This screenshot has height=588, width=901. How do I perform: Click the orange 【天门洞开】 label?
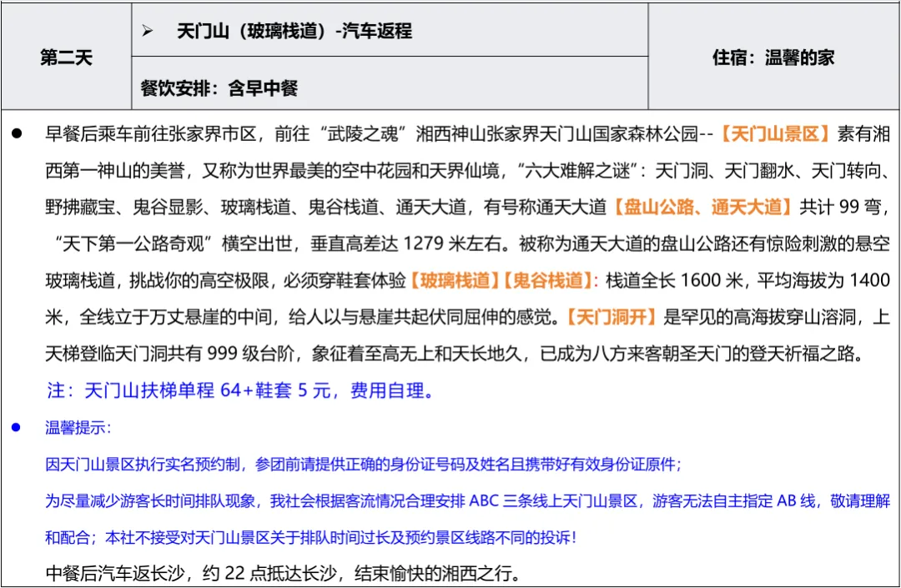coord(611,317)
